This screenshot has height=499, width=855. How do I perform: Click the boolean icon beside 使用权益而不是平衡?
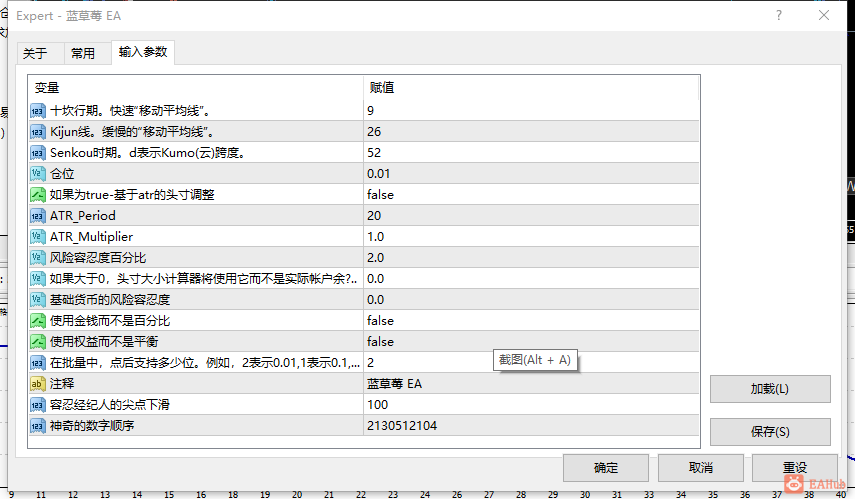pos(38,342)
